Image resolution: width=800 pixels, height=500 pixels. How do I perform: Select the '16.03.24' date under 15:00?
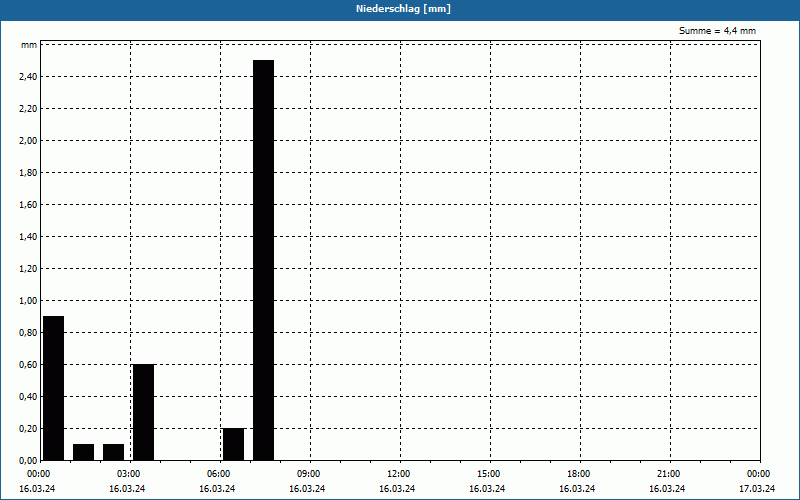click(487, 489)
